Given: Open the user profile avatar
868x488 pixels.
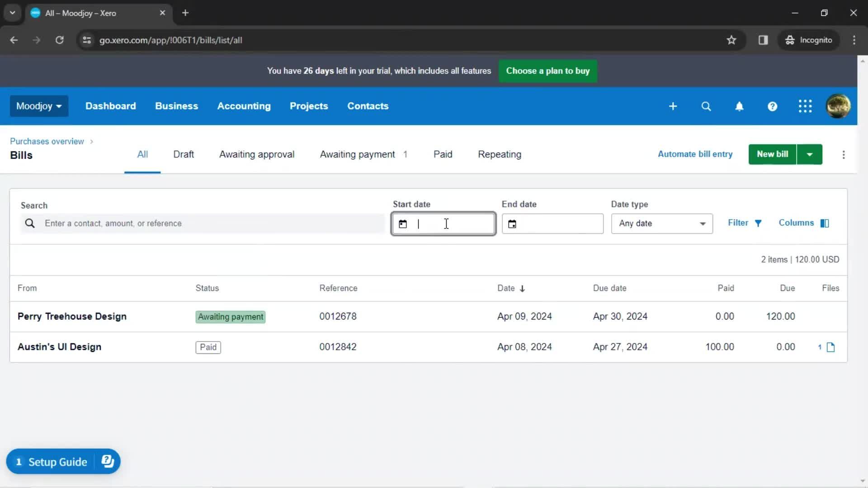Looking at the screenshot, I should pos(838,106).
